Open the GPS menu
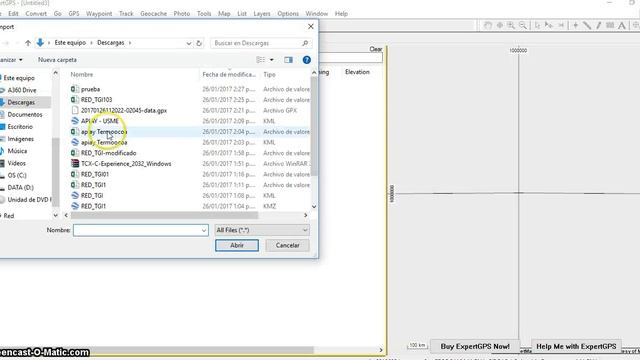Image resolution: width=640 pixels, height=360 pixels. [x=74, y=13]
